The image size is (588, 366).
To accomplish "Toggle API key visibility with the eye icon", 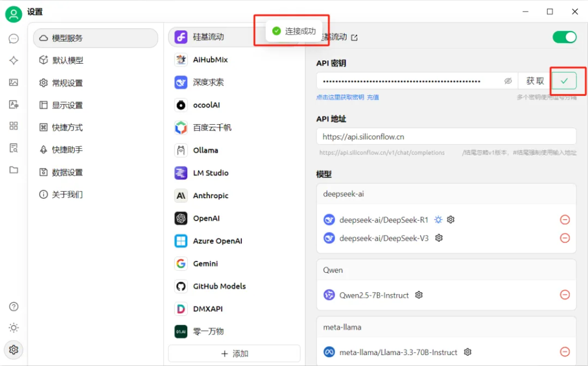I will 508,80.
